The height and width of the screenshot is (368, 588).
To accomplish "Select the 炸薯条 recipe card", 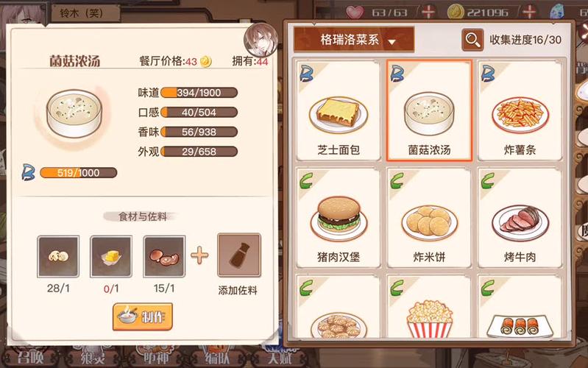I will [x=520, y=110].
